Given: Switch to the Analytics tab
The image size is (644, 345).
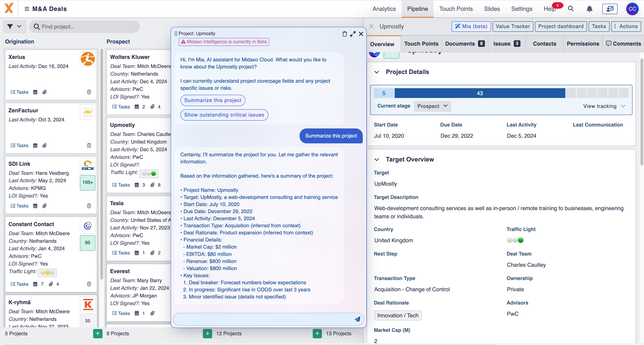Looking at the screenshot, I should click(x=384, y=9).
